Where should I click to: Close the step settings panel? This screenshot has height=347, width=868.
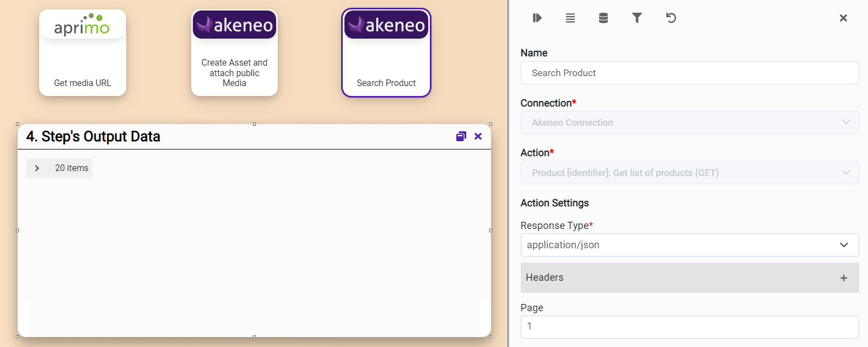coord(843,18)
